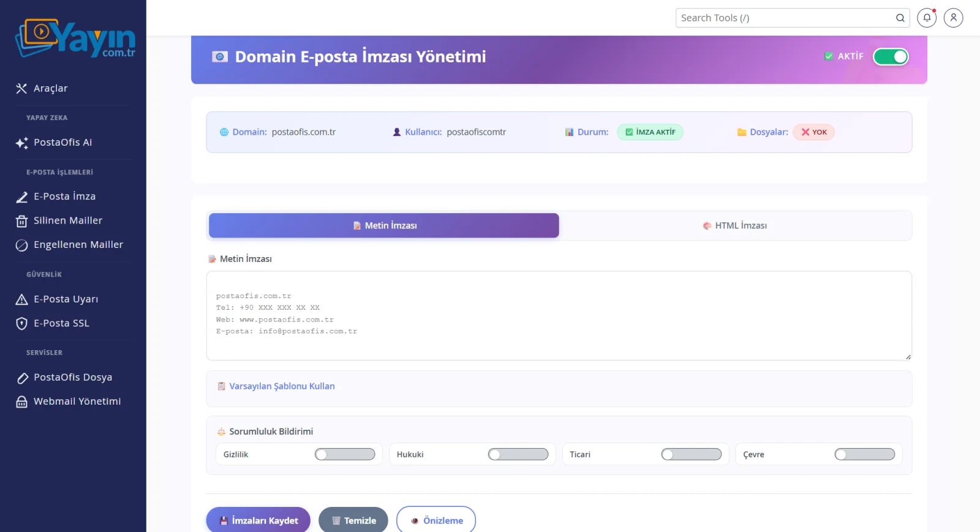Click the Dosyalar folder icon
Image resolution: width=980 pixels, height=532 pixels.
click(742, 132)
